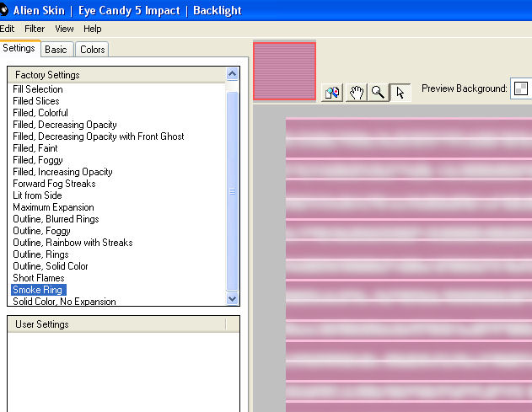The image size is (532, 412).
Task: Switch to the Basic tab
Action: click(56, 50)
